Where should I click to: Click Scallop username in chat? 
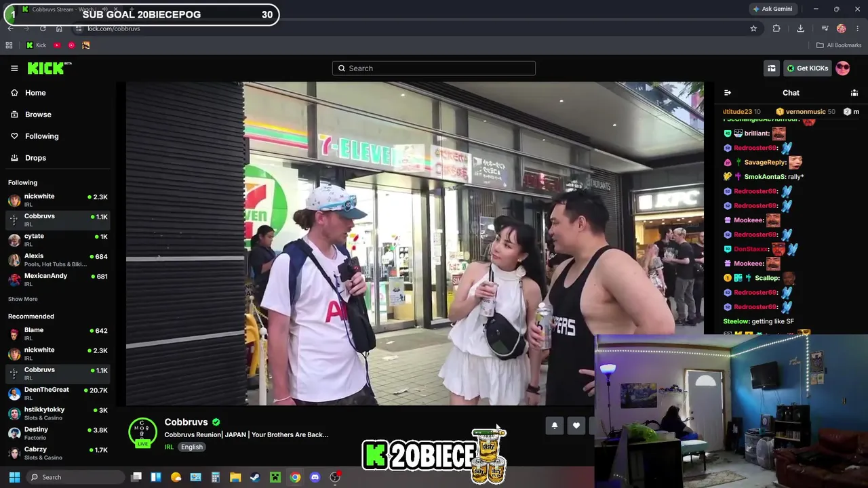(766, 278)
